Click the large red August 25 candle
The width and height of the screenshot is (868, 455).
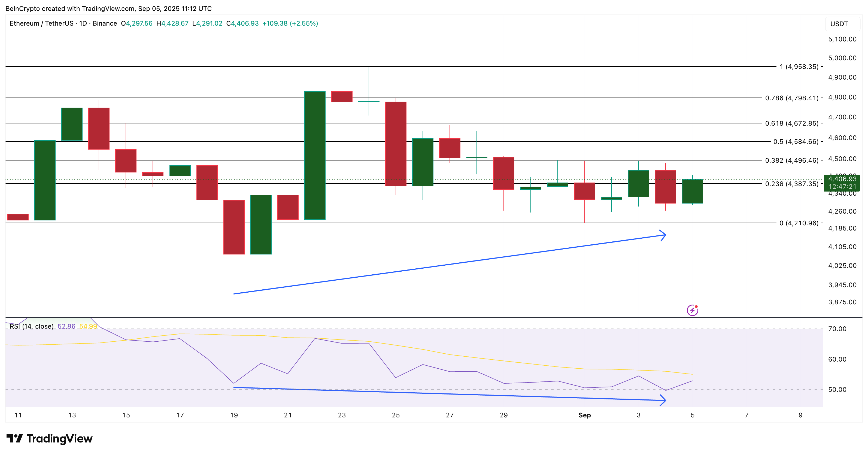point(396,144)
